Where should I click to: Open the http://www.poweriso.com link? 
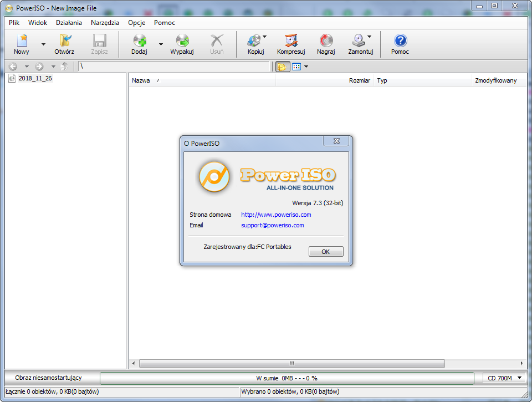point(276,215)
